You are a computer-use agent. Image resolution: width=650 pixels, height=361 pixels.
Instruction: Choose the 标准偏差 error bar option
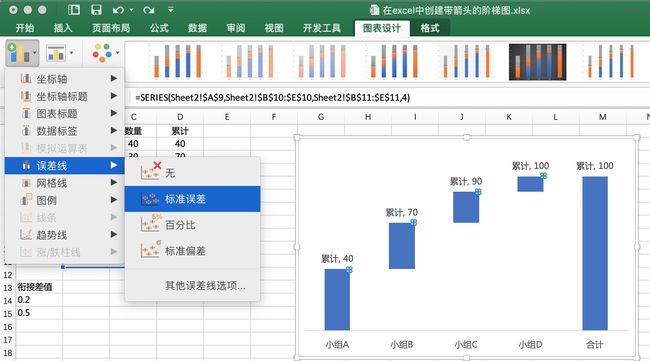192,250
